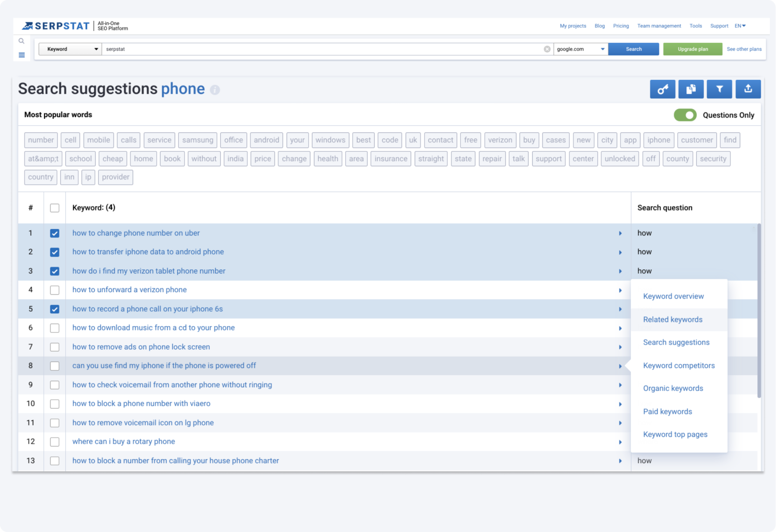Image resolution: width=776 pixels, height=532 pixels.
Task: Click the 'Keyword: (4)' column header
Action: click(94, 208)
